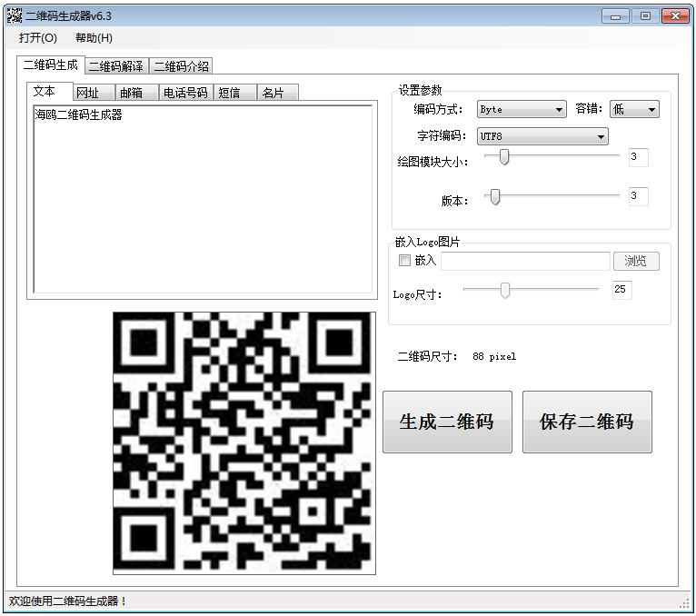This screenshot has height=616, width=696.
Task: Click the status bar welcome message
Action: [x=67, y=601]
